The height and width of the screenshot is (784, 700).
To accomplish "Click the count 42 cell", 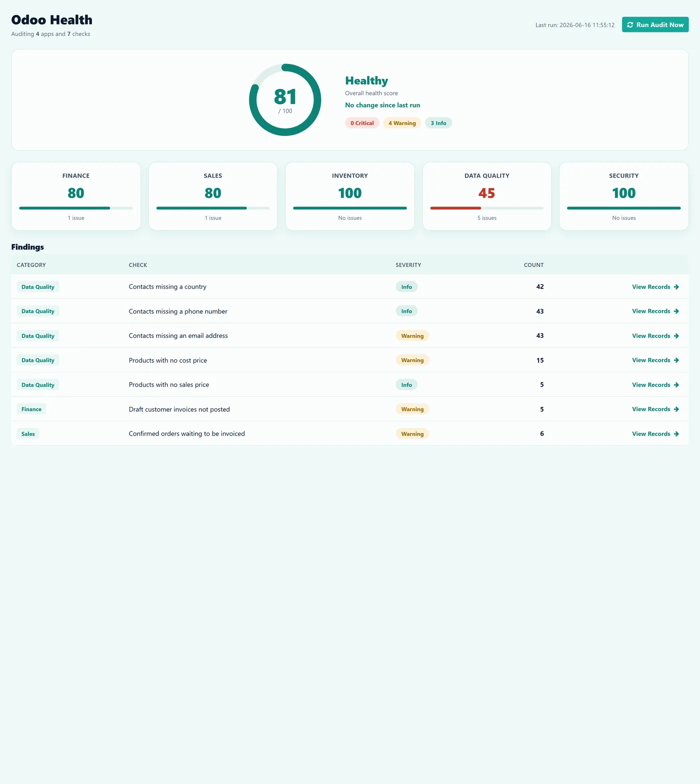I will (x=540, y=286).
